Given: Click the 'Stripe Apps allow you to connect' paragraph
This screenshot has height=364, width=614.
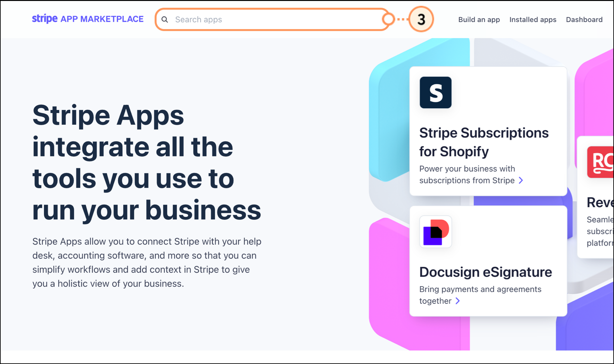Looking at the screenshot, I should 147,262.
